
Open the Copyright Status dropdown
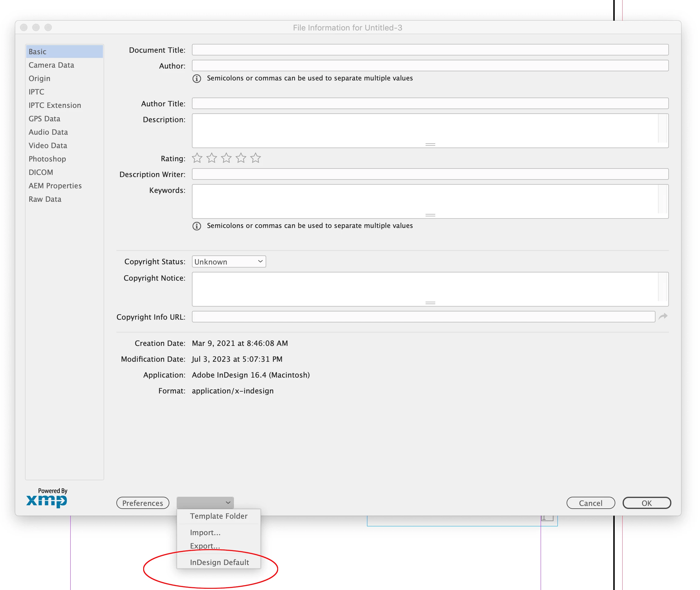pos(229,261)
